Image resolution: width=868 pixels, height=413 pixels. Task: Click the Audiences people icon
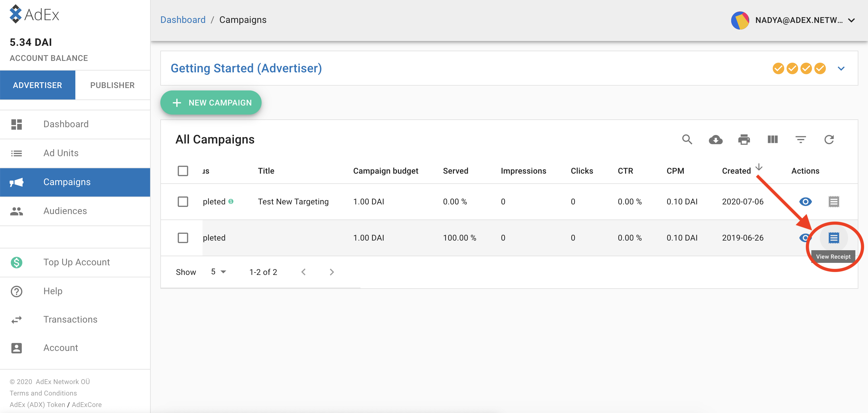(x=17, y=211)
